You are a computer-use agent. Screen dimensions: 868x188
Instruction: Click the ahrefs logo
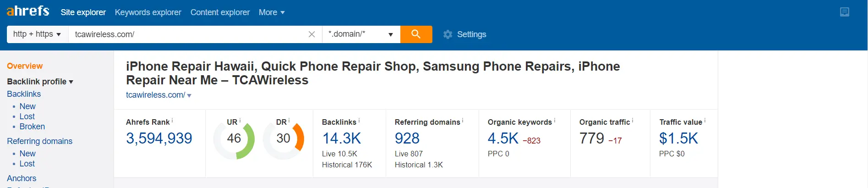click(x=28, y=11)
